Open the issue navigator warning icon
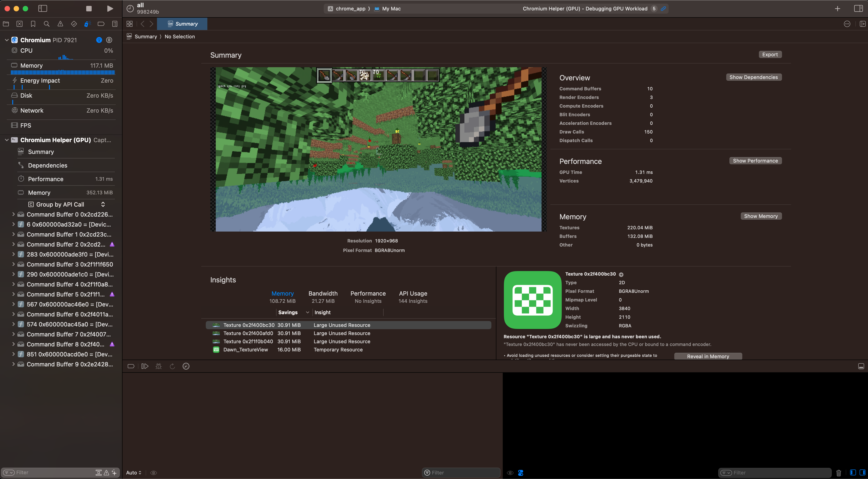Screen dimensions: 868x479 point(60,24)
